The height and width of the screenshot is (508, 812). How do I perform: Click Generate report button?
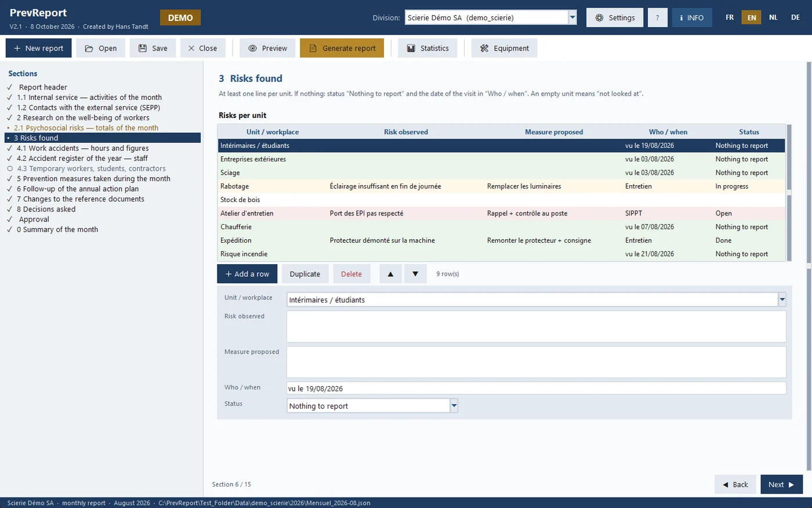click(x=342, y=48)
